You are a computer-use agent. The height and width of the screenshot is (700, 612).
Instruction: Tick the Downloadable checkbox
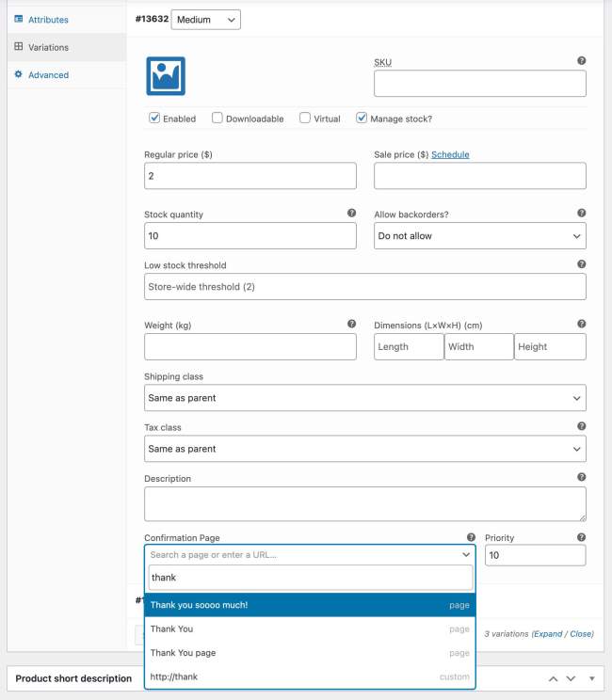pyautogui.click(x=217, y=119)
